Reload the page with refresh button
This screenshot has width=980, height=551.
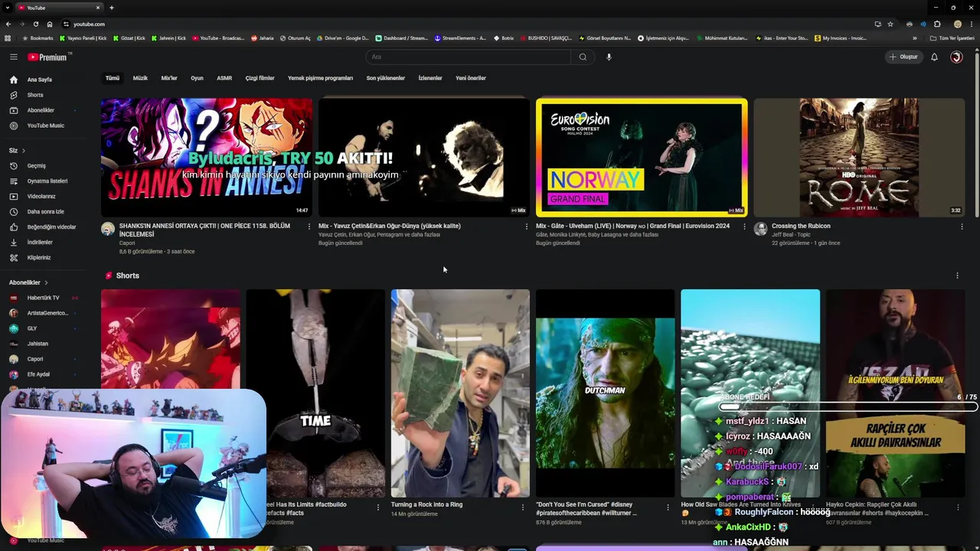(x=35, y=24)
